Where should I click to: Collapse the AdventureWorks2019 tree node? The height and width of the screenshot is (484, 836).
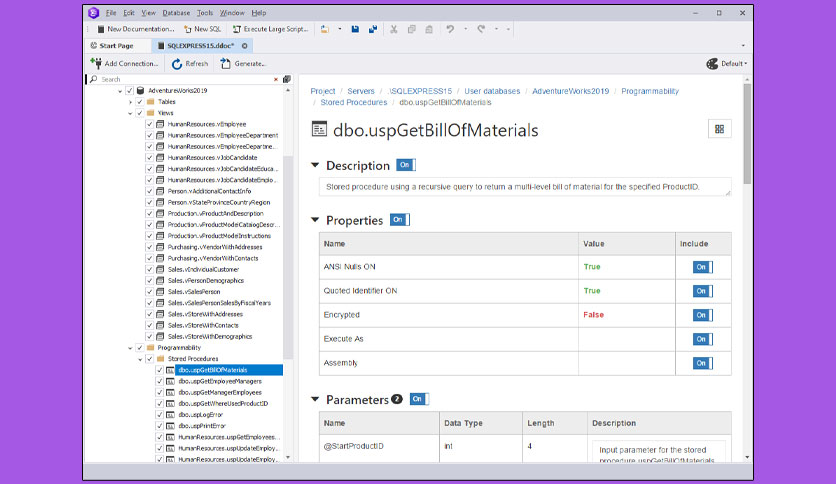click(120, 91)
